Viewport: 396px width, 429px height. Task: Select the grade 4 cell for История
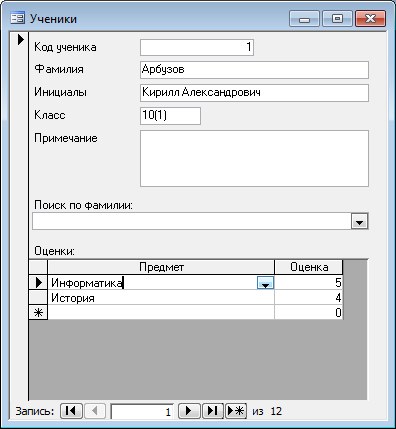(309, 297)
